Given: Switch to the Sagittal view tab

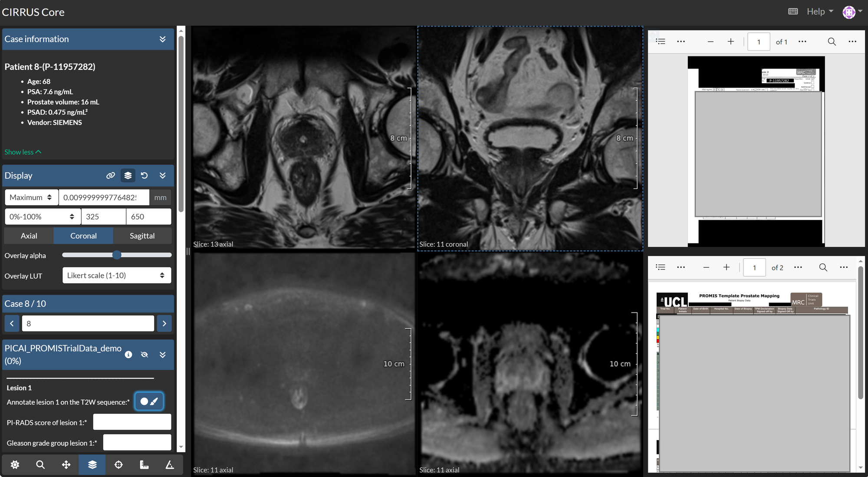Looking at the screenshot, I should click(x=142, y=236).
